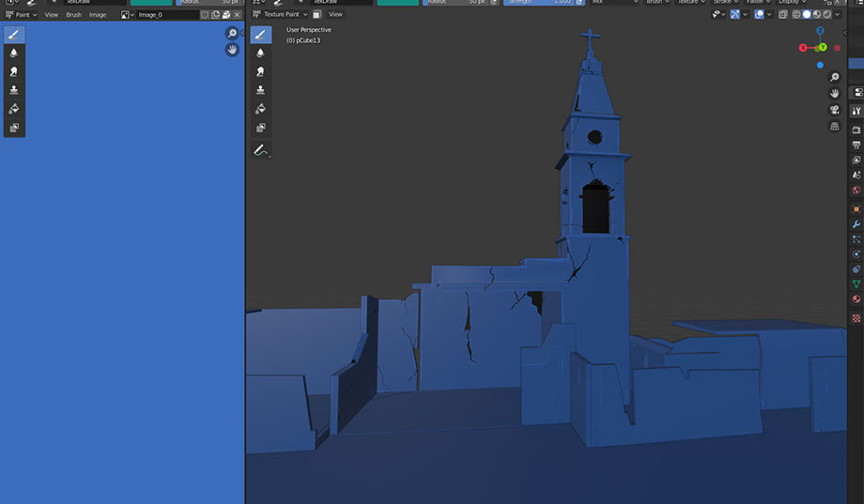The height and width of the screenshot is (504, 864).
Task: Choose the Soften tool in the image editor
Action: pyautogui.click(x=14, y=53)
